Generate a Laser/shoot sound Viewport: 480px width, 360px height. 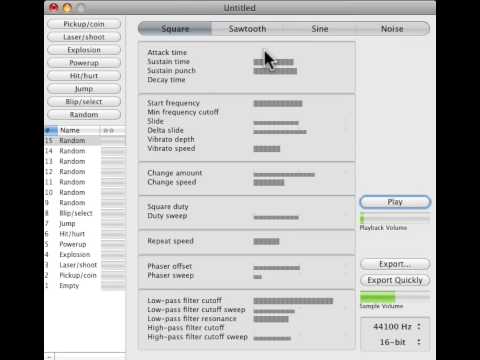[x=84, y=37]
